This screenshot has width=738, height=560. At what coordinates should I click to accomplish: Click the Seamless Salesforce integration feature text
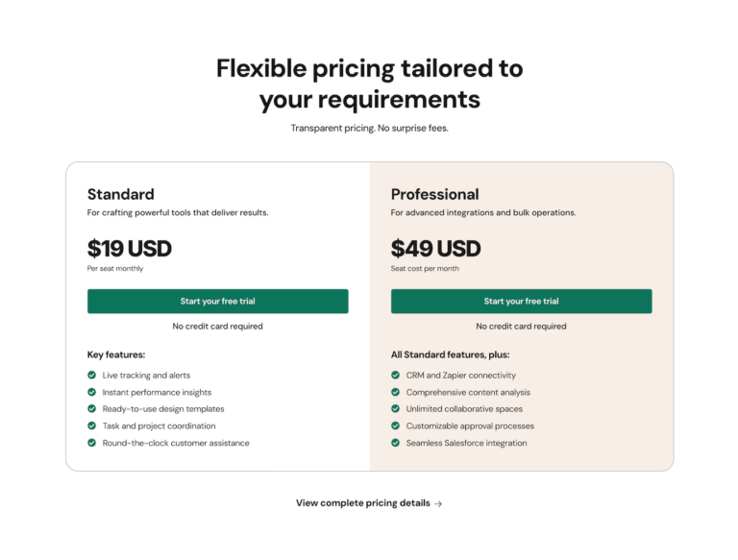tap(466, 443)
